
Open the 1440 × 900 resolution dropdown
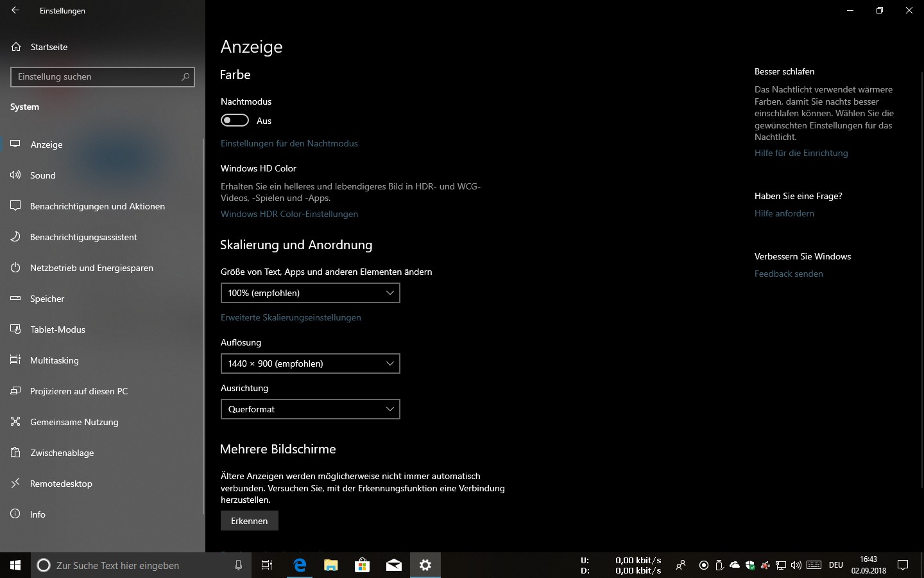tap(311, 363)
